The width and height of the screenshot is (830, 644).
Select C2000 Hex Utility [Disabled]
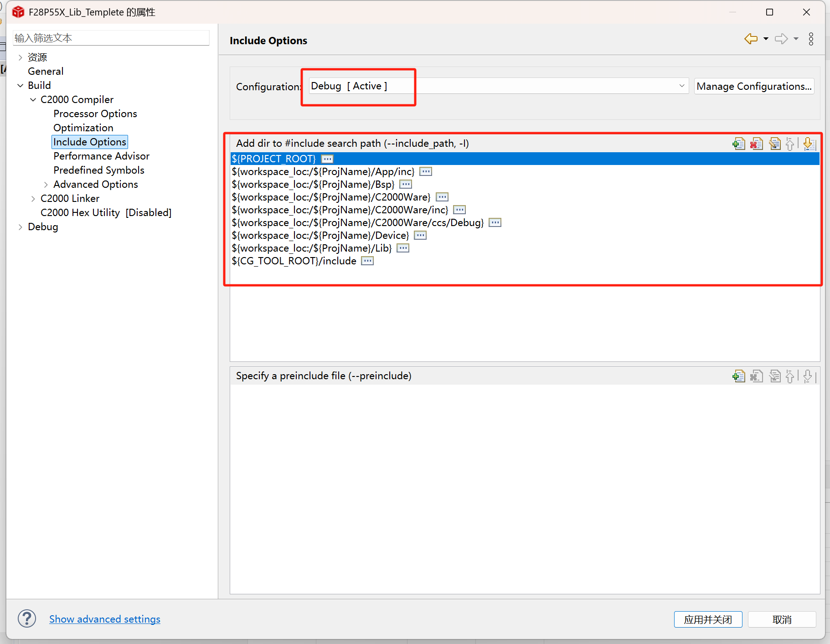106,213
